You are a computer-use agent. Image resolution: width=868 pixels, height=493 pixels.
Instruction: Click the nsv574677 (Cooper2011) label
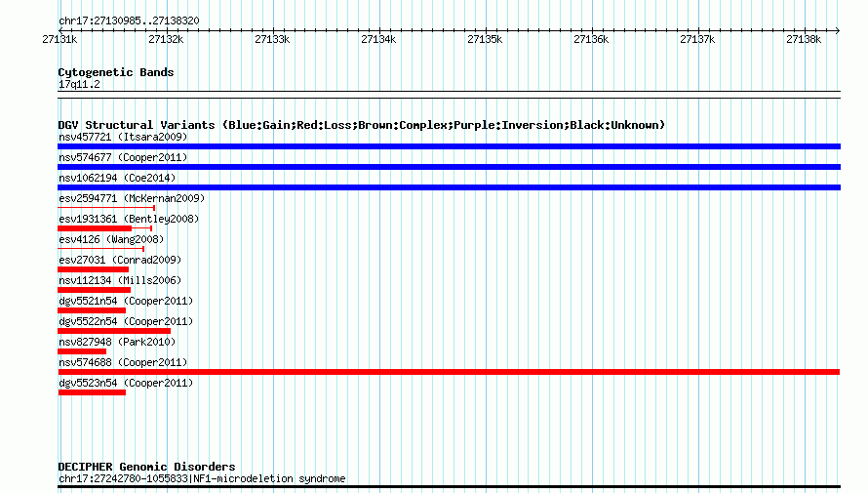point(123,157)
